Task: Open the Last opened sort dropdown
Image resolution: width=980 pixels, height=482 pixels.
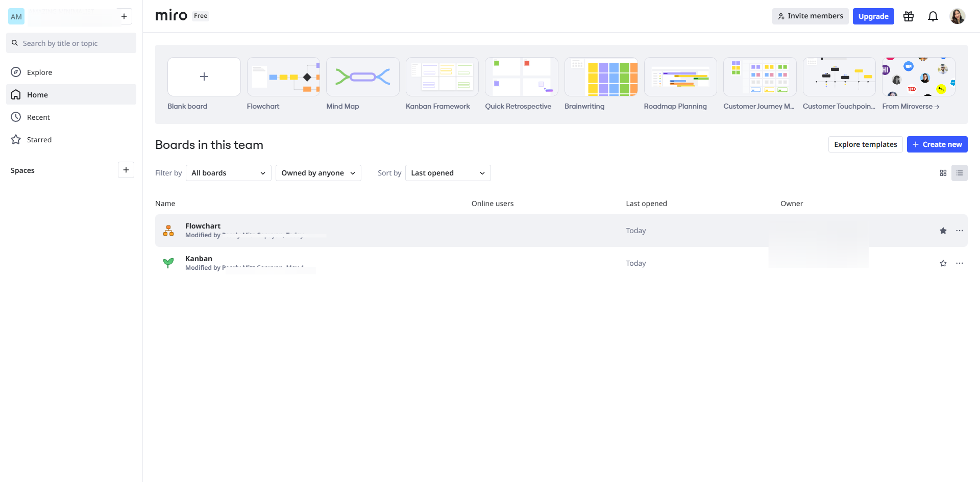Action: click(x=448, y=173)
